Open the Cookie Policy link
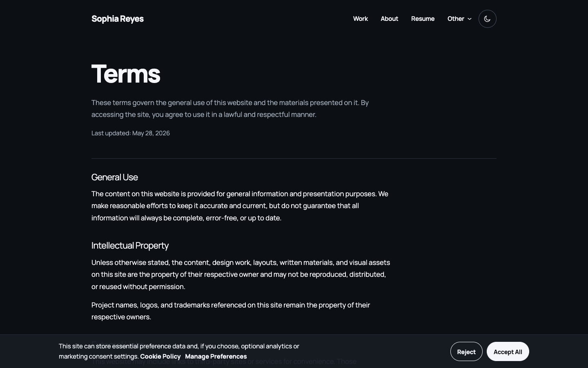The image size is (588, 368). click(x=160, y=357)
